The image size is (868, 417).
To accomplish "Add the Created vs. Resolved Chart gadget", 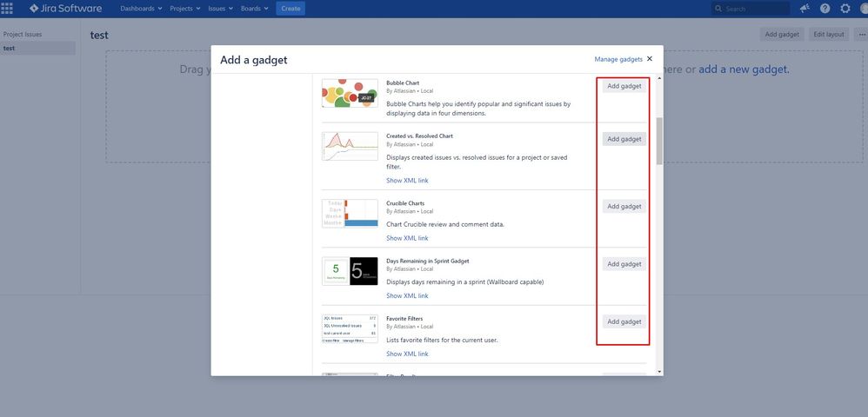I will click(x=624, y=139).
